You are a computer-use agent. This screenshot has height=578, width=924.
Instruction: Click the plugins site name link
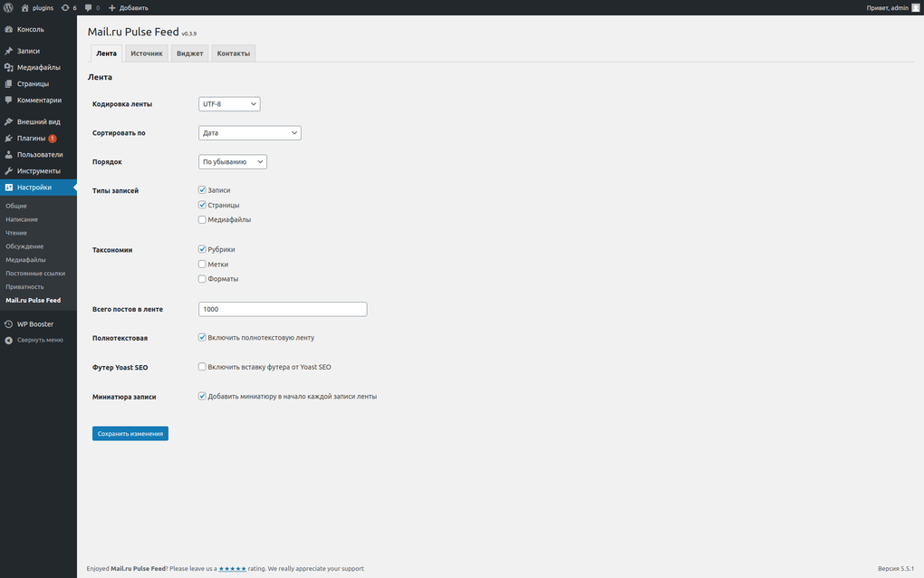coord(43,7)
